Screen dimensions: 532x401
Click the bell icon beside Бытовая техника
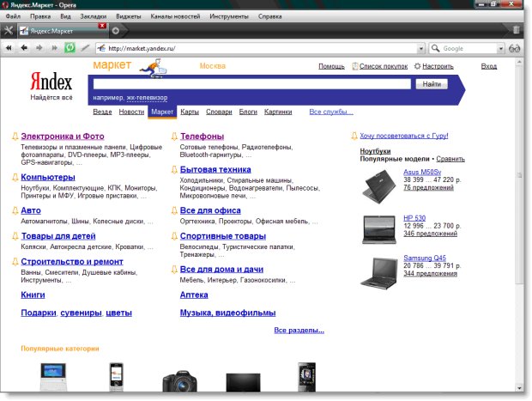[x=174, y=170]
